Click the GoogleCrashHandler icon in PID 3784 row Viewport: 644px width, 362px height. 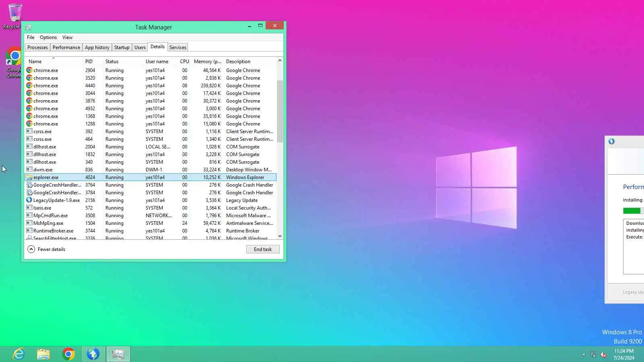point(29,193)
